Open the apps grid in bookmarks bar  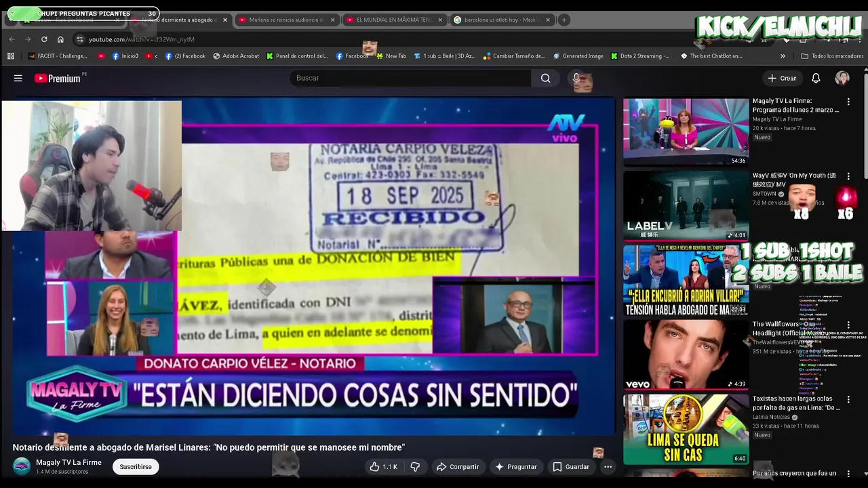pos(11,56)
